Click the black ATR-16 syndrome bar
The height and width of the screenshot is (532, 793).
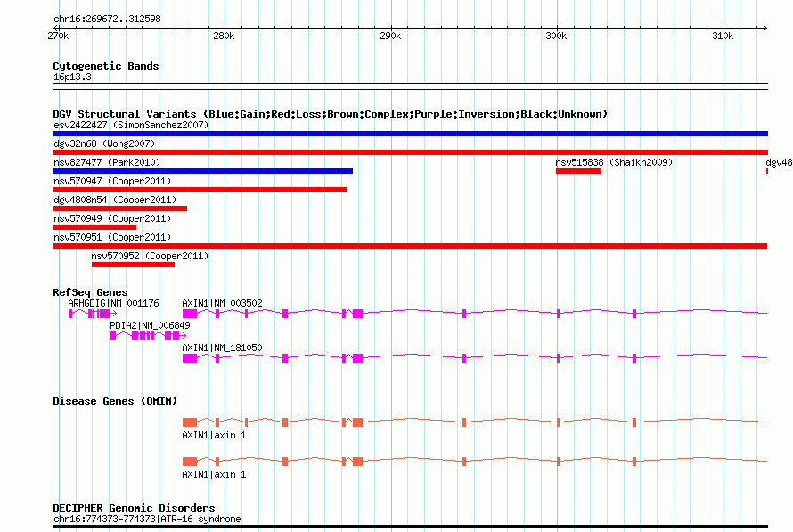click(x=410, y=527)
